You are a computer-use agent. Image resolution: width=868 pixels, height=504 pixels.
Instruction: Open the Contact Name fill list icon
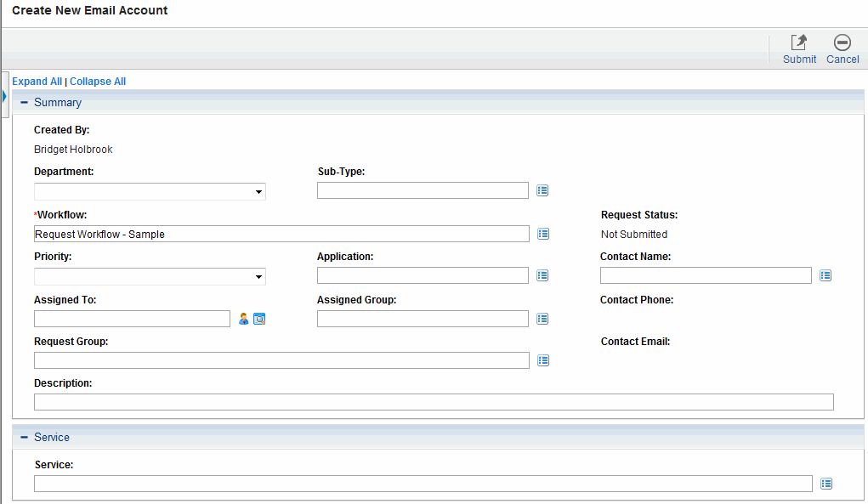[x=825, y=275]
